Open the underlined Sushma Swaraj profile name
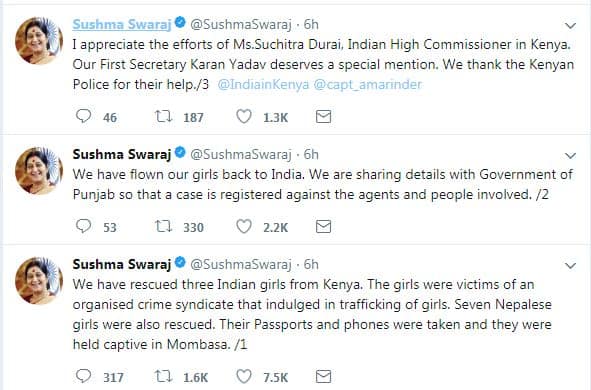The height and width of the screenshot is (390, 591). 122,24
